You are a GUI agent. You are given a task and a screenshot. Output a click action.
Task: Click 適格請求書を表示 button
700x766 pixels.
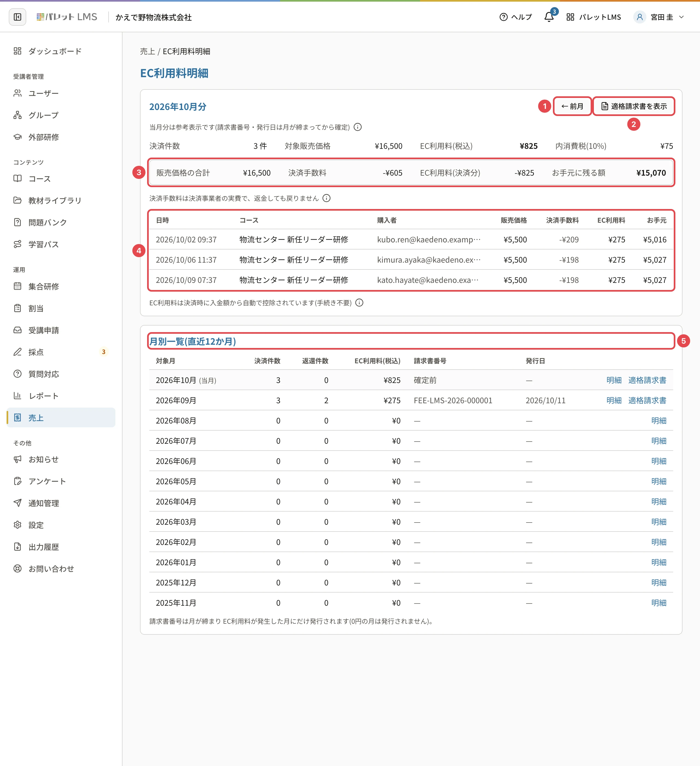(634, 106)
